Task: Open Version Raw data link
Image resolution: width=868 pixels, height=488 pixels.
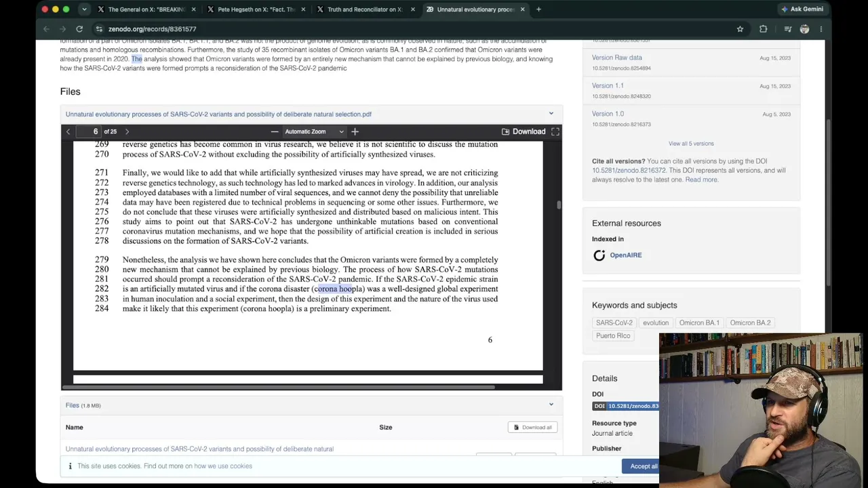Action: [617, 58]
